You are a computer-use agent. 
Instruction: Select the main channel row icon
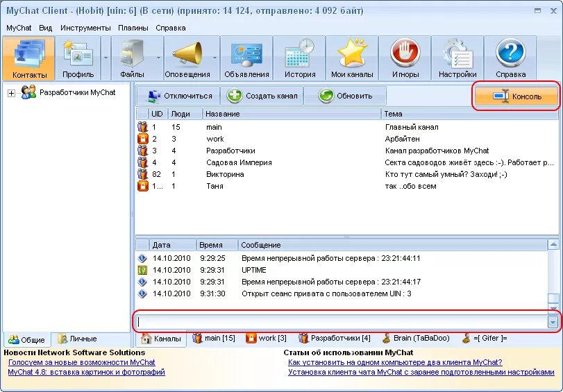(x=142, y=127)
